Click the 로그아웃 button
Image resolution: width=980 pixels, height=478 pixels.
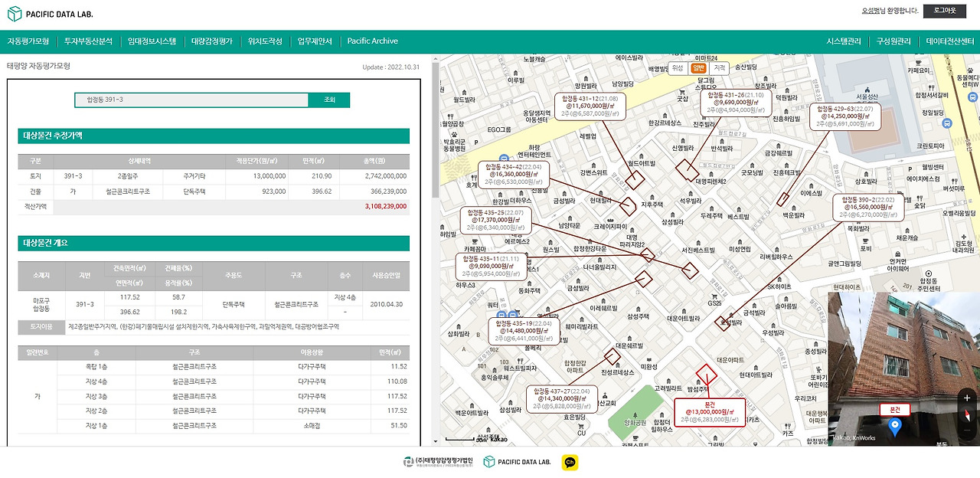pyautogui.click(x=946, y=11)
